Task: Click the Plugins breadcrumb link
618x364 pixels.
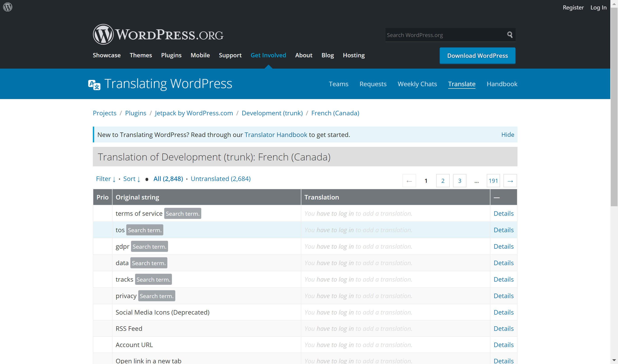Action: pos(136,113)
